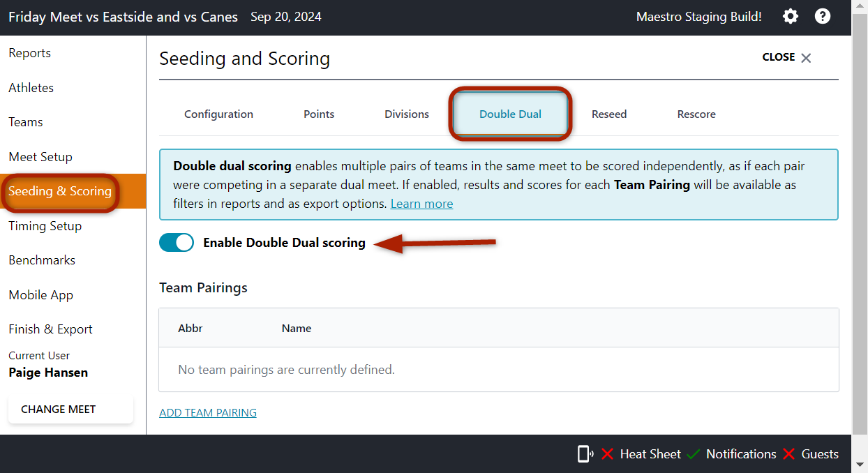
Task: Open the Finish & Export section
Action: pos(50,329)
